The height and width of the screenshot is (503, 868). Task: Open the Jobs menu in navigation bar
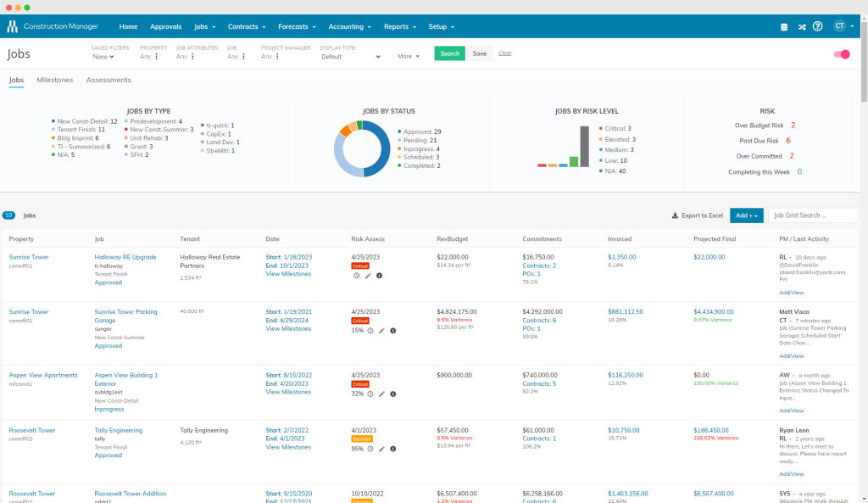[x=205, y=26]
